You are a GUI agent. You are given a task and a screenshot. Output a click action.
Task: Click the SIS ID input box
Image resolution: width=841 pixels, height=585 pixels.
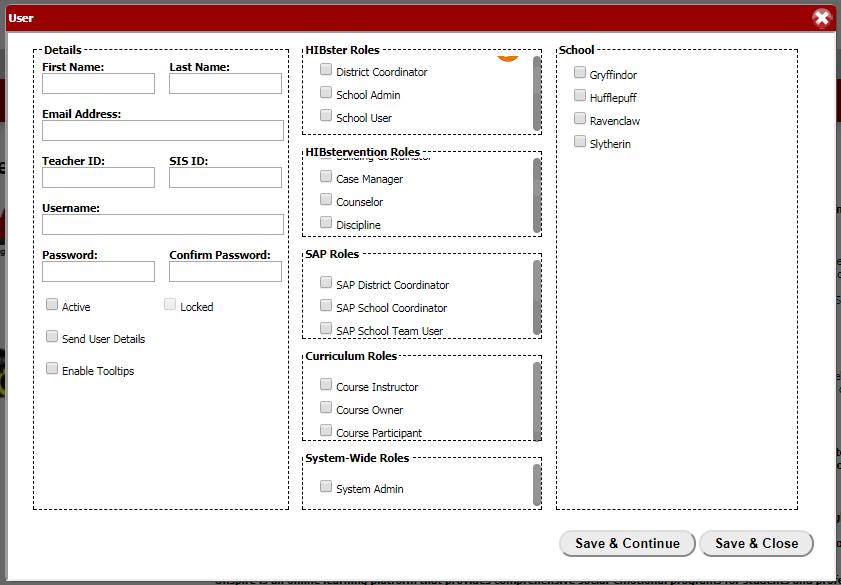pos(225,177)
